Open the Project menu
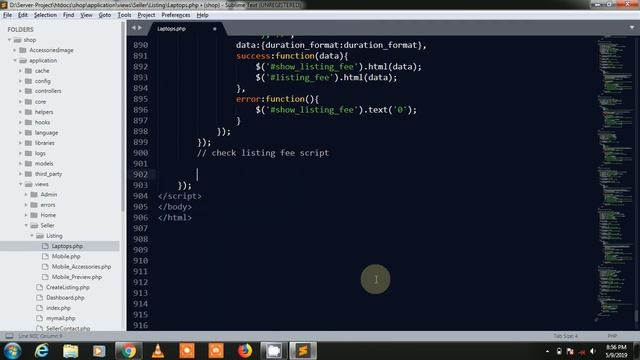Viewport: 640px width, 360px height. (x=146, y=15)
